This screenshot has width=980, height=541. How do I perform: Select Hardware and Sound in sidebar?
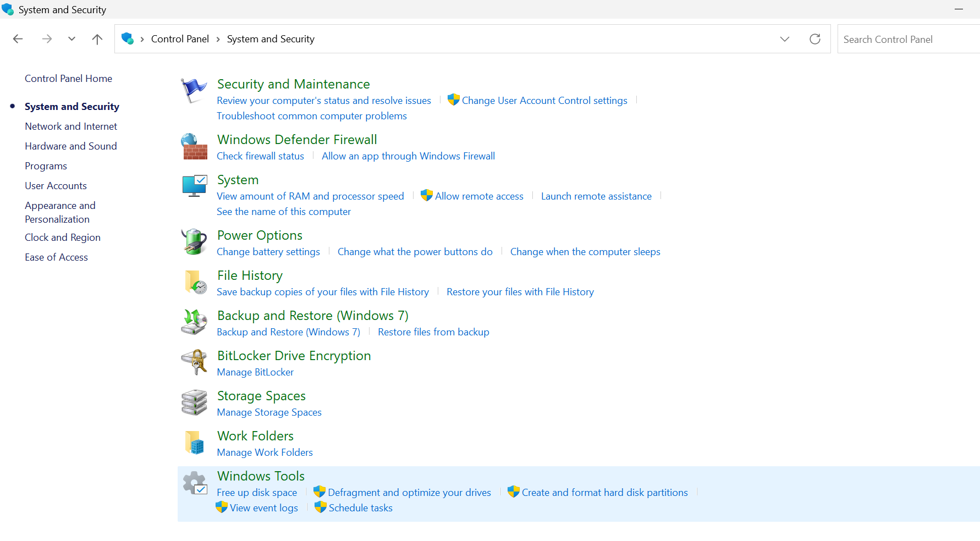pos(71,146)
